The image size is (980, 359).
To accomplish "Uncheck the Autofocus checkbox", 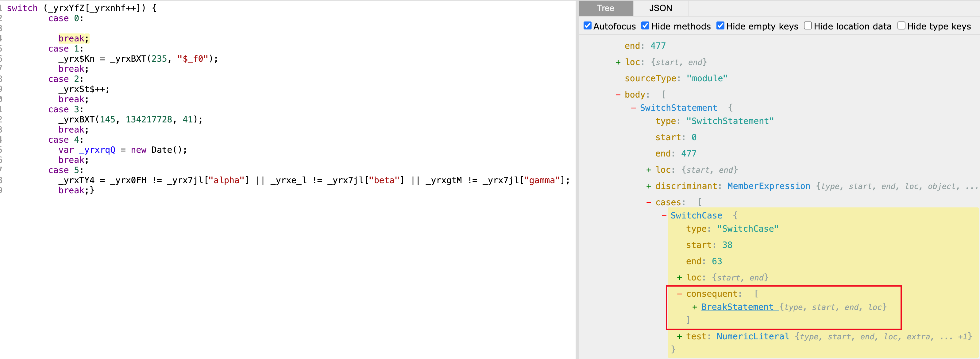I will [587, 26].
